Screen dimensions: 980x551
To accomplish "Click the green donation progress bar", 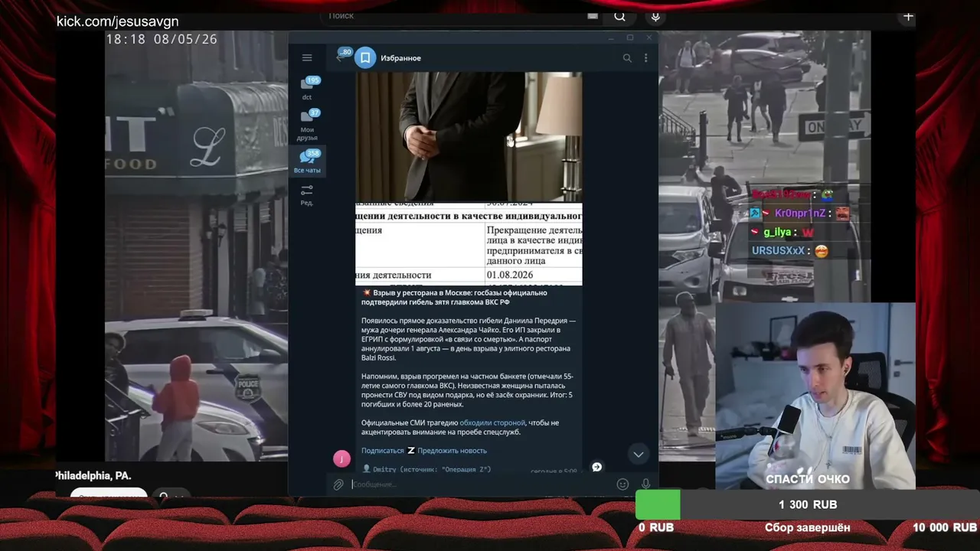I will tap(658, 504).
